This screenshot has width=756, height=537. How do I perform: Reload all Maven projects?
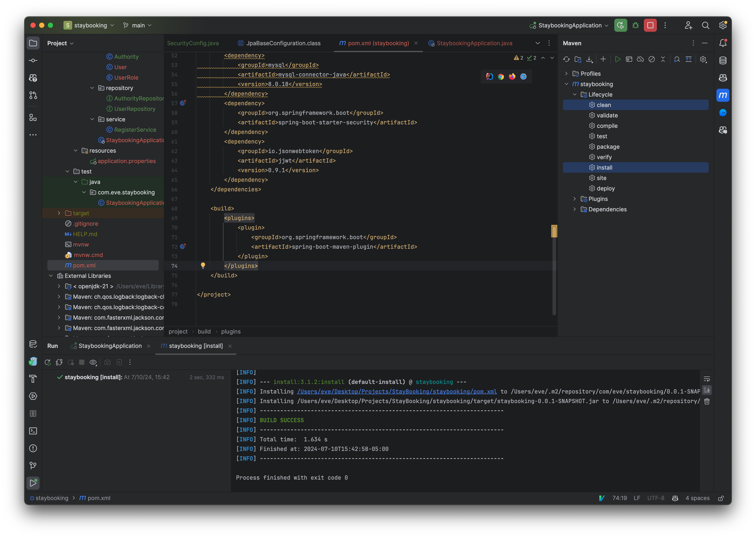[x=567, y=59]
